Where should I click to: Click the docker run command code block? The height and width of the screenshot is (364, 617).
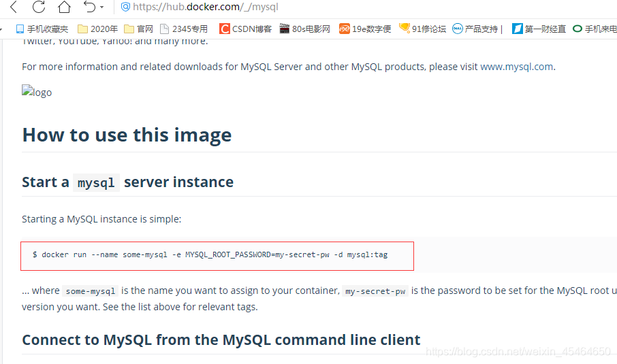pos(217,256)
